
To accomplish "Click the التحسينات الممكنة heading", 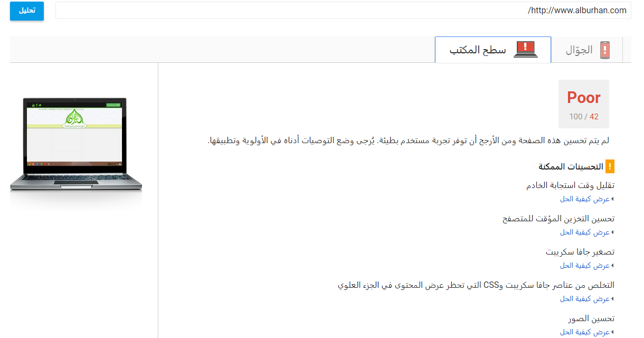I will 571,166.
